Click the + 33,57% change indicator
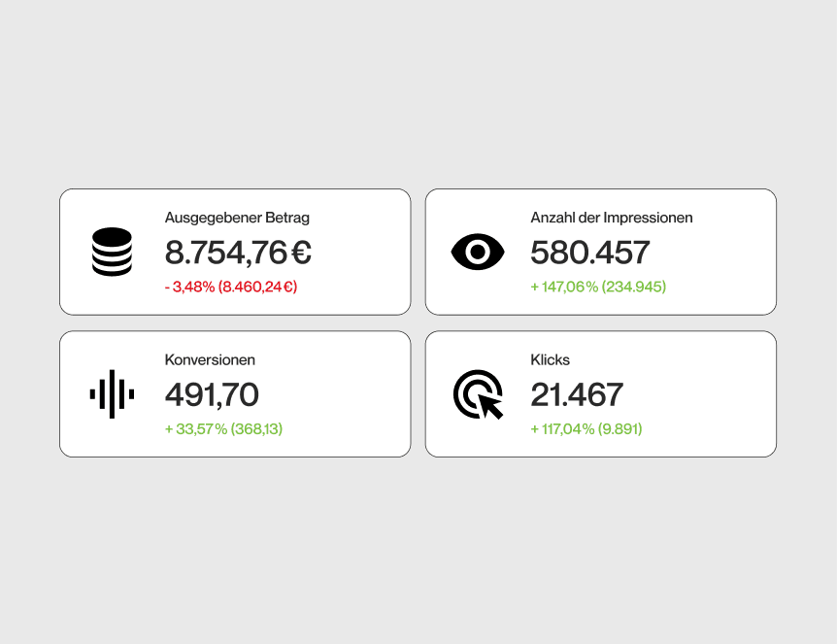Image resolution: width=837 pixels, height=644 pixels. (195, 428)
